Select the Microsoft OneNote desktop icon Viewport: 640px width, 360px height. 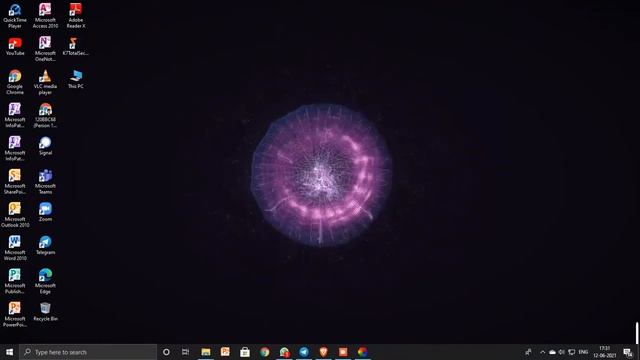[45, 49]
